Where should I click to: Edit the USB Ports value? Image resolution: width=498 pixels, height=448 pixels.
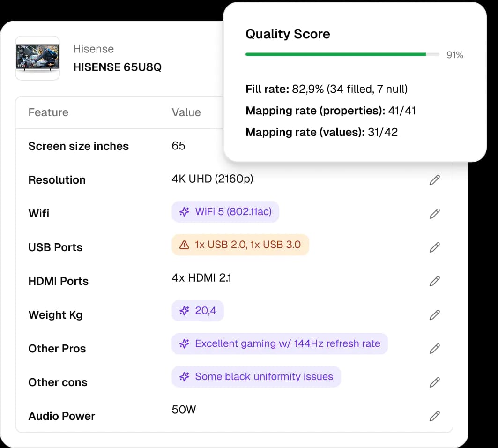tap(435, 247)
